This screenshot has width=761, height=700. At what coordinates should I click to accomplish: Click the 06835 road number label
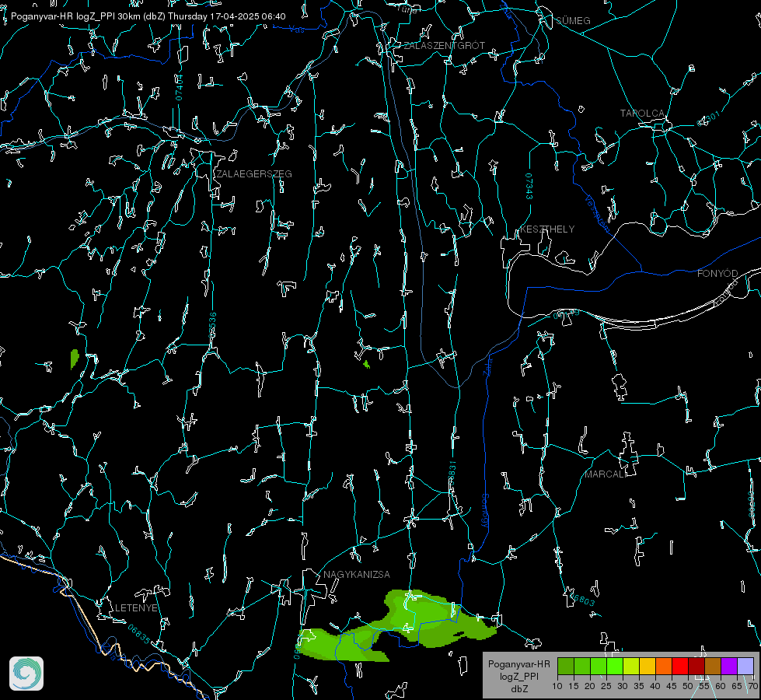(x=139, y=634)
